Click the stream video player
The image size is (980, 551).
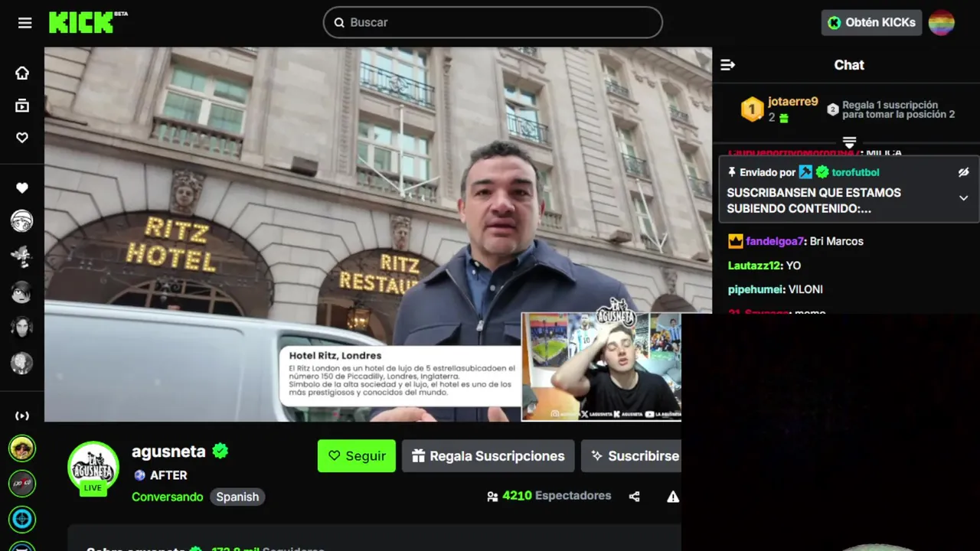click(378, 234)
